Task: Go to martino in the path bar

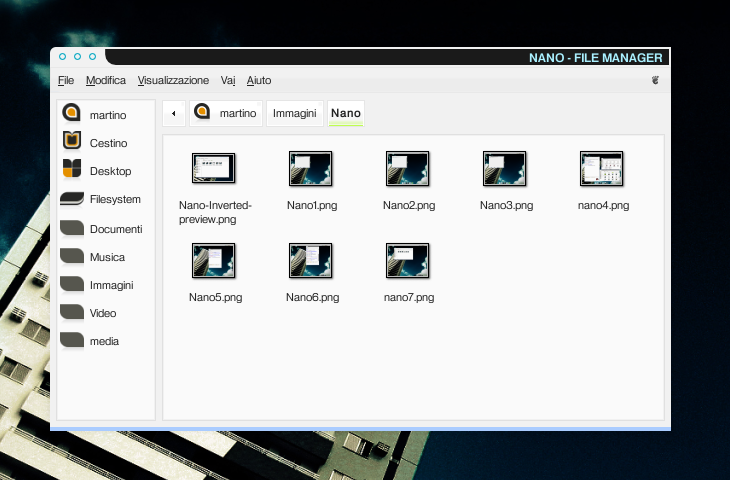Action: click(226, 113)
